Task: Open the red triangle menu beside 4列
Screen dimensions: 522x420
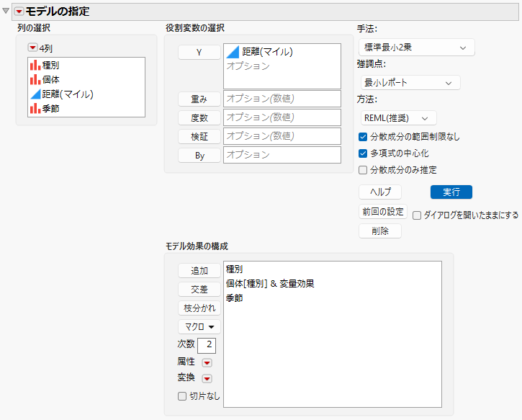Action: [32, 48]
